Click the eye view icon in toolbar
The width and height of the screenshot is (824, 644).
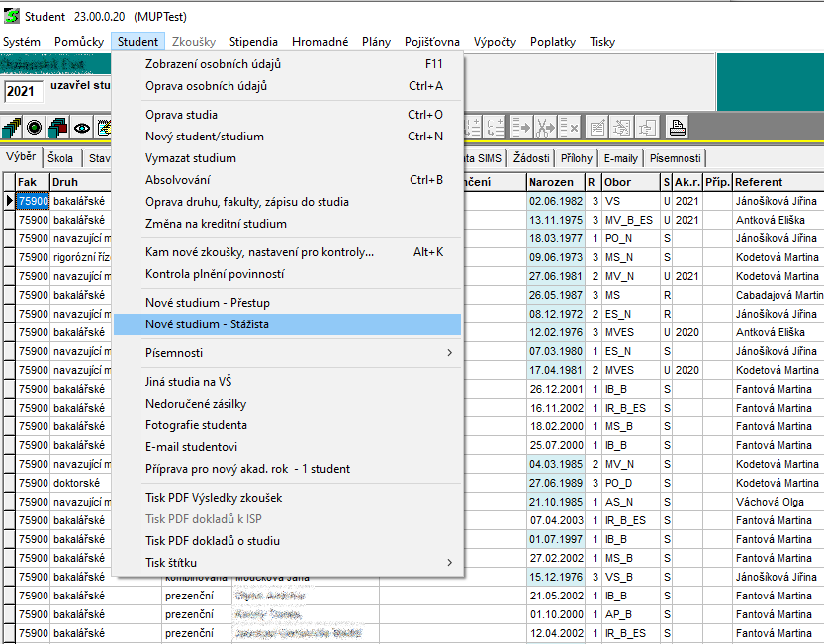pyautogui.click(x=81, y=128)
